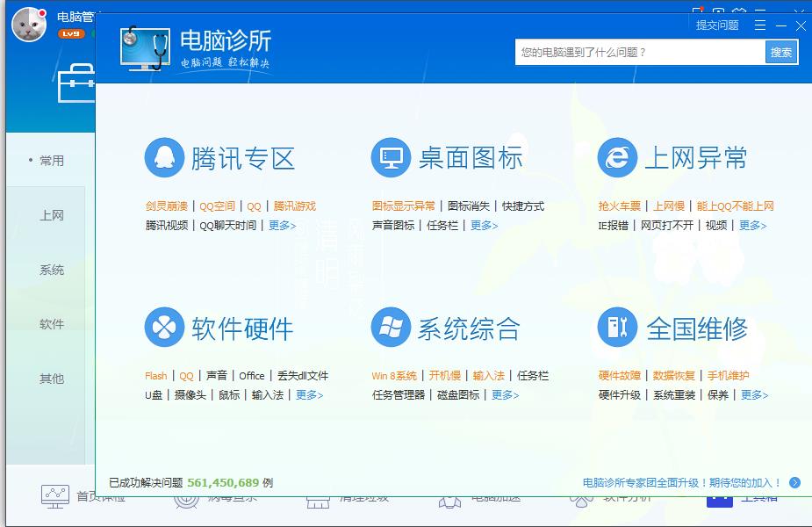Screen dimensions: 812x527
Task: Switch to the 软件 tab in the 电脑管家 sidebar
Action: [52, 324]
